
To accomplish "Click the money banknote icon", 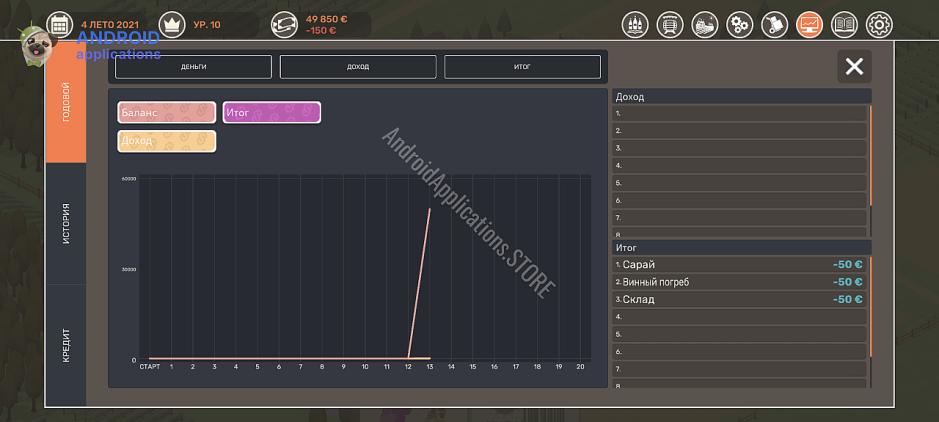I will pyautogui.click(x=284, y=25).
